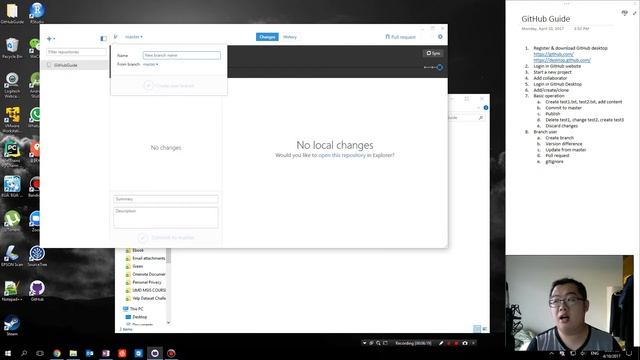Select the GitHubGuide repository in sidebar
640x360 pixels.
74,65
